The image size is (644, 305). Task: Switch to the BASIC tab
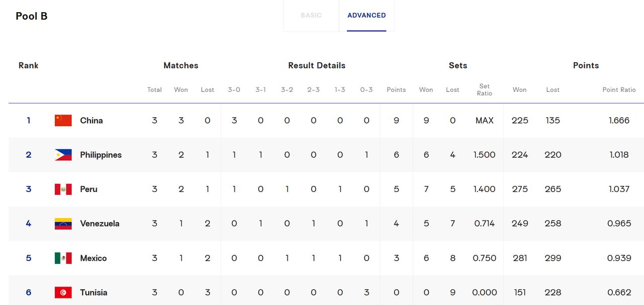pos(311,16)
